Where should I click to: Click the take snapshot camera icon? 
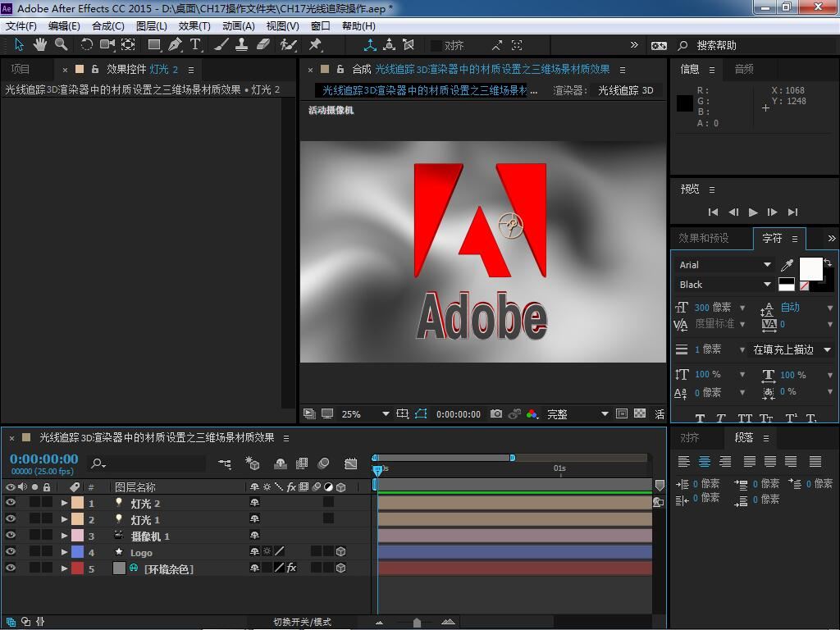496,413
